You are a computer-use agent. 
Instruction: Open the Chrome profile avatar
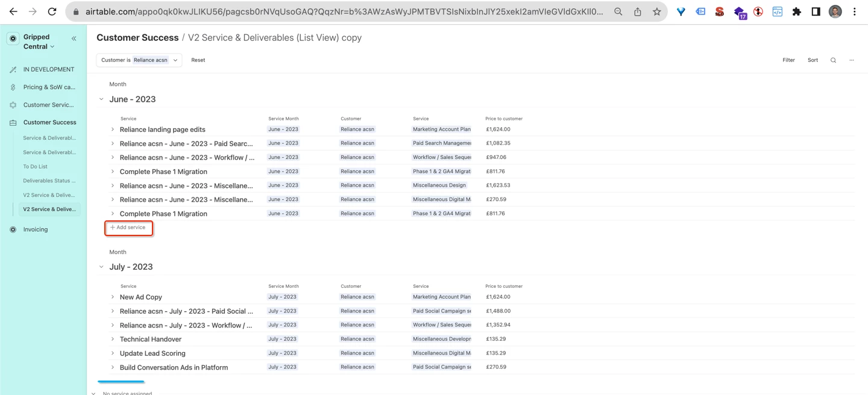(835, 11)
